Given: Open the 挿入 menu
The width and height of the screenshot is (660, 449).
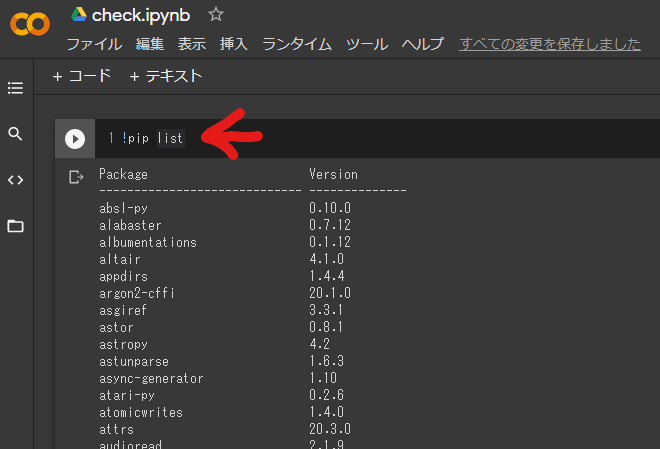Looking at the screenshot, I should [234, 44].
